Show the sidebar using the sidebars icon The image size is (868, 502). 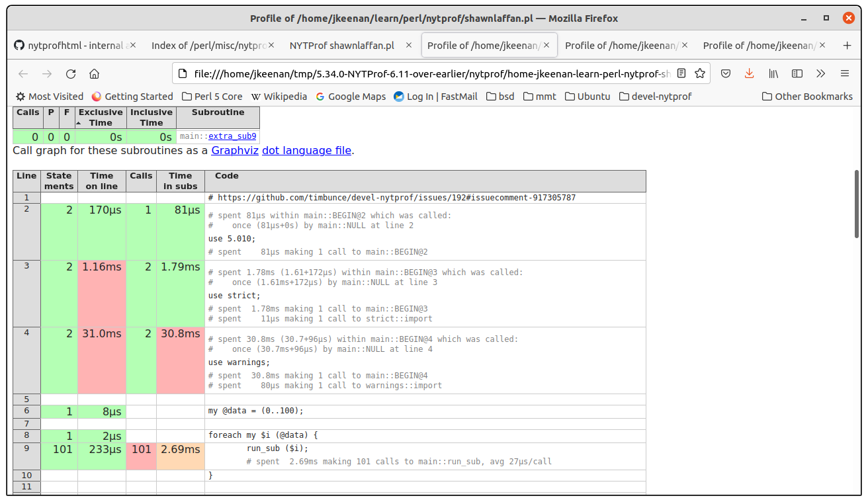(797, 73)
